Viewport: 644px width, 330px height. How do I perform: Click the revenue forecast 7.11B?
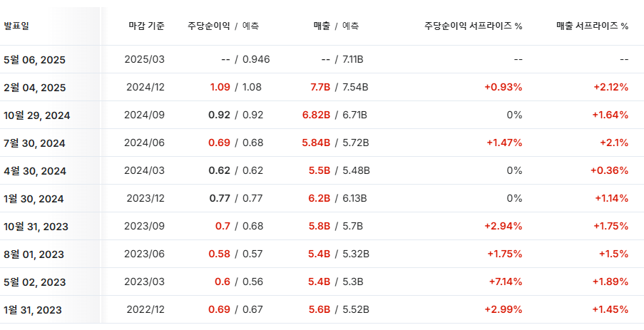pyautogui.click(x=353, y=60)
